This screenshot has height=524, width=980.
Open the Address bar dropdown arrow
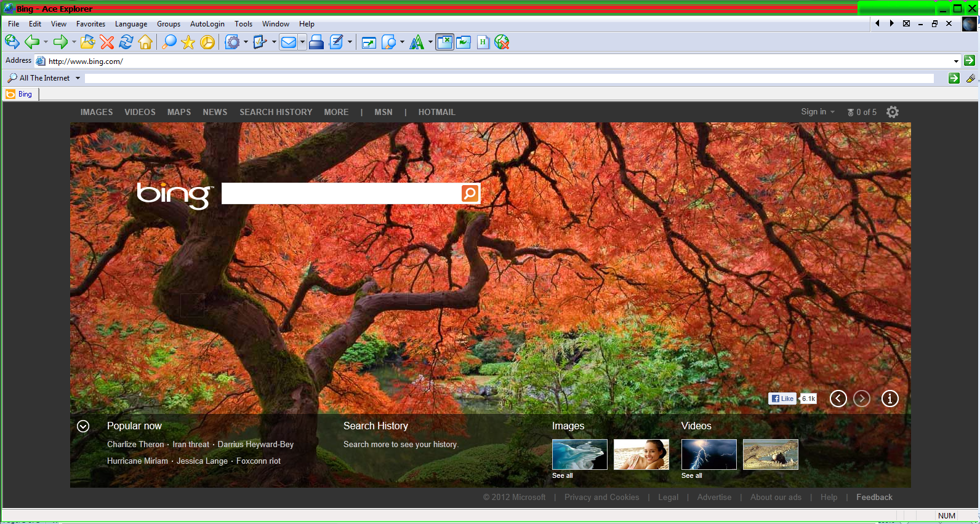point(956,61)
